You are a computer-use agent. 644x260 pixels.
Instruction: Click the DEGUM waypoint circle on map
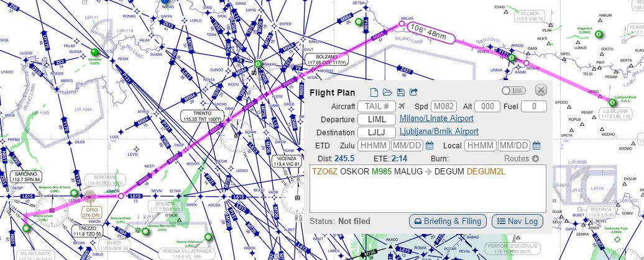[527, 63]
